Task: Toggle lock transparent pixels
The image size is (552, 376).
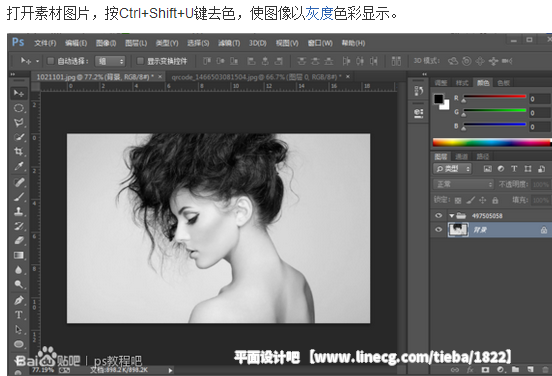Action: pyautogui.click(x=458, y=201)
